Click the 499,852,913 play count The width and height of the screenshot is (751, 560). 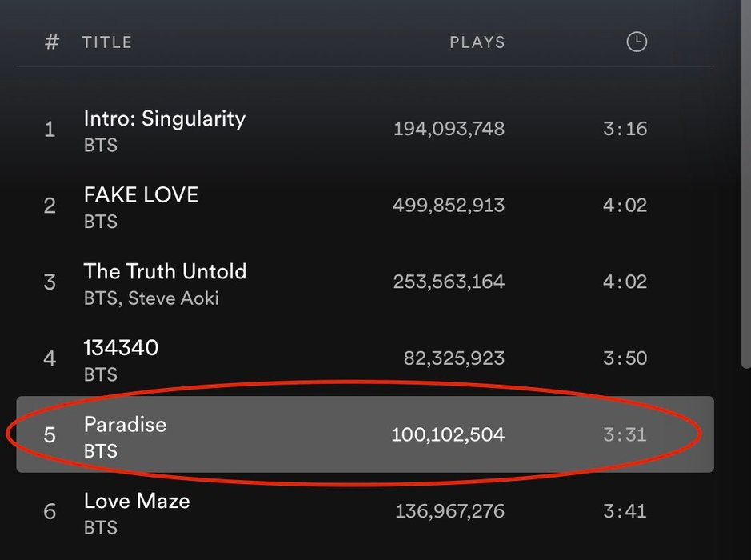(x=449, y=205)
